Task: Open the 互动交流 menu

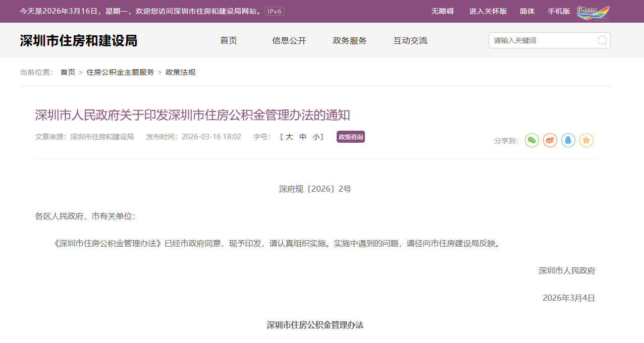Action: click(410, 41)
